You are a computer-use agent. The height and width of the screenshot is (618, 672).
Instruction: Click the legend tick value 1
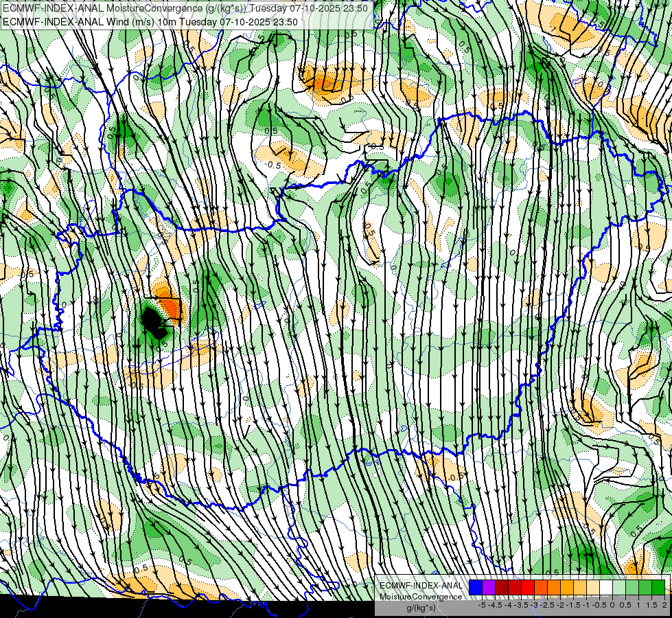click(x=638, y=605)
